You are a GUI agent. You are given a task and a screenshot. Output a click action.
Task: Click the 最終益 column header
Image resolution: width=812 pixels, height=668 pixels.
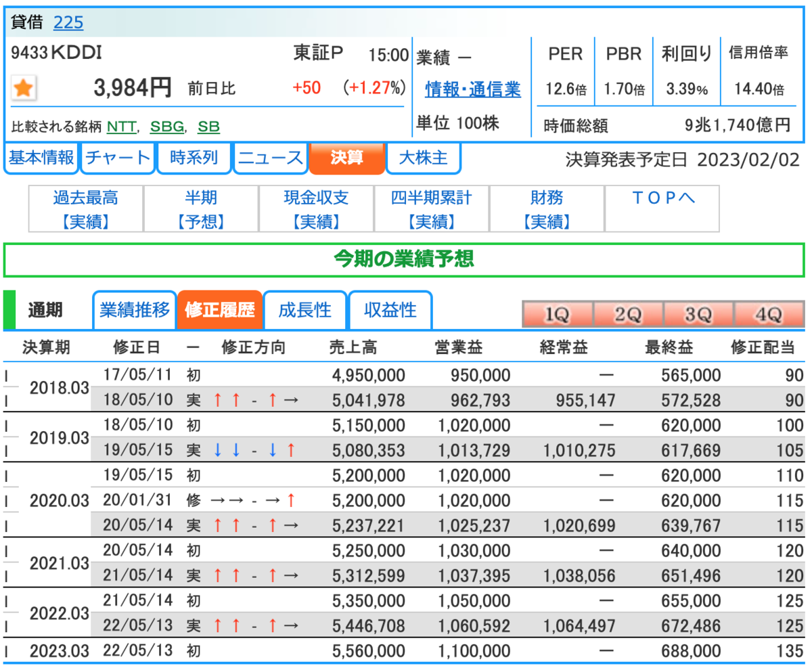point(669,347)
